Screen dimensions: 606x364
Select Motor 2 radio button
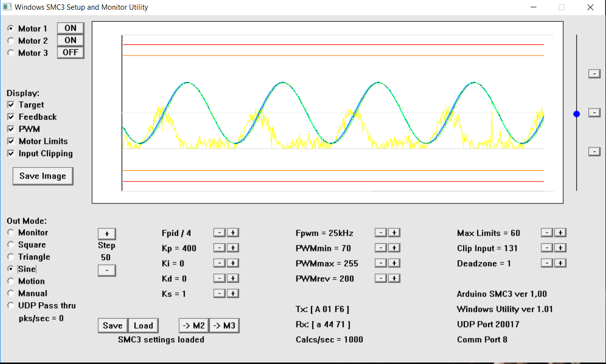click(x=11, y=40)
